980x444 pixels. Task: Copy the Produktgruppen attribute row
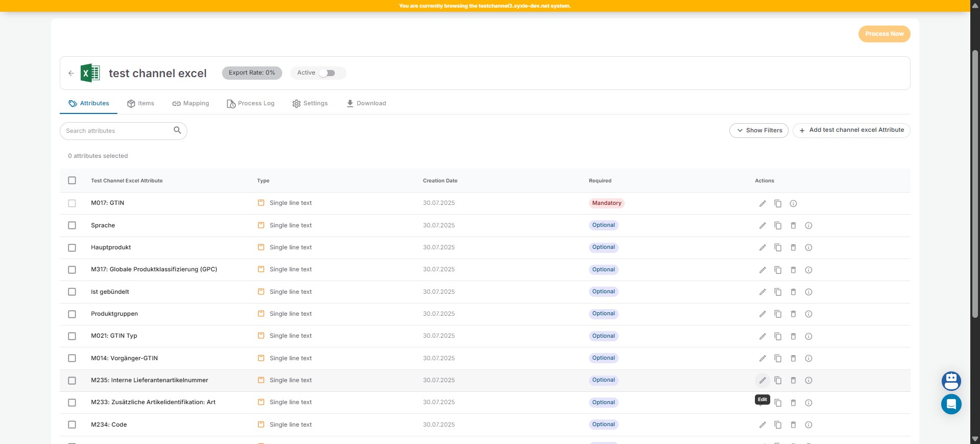point(777,314)
